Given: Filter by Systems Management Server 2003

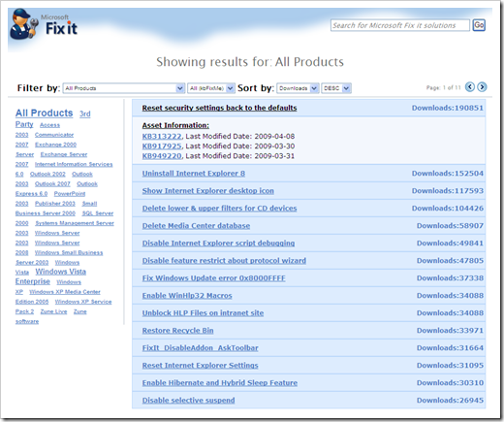Looking at the screenshot, I should tap(75, 223).
